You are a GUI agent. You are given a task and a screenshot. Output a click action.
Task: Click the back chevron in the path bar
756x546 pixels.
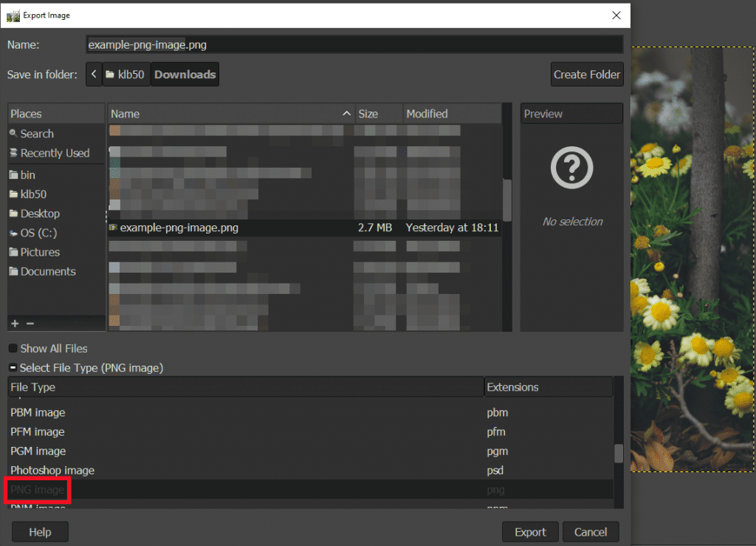tap(93, 74)
